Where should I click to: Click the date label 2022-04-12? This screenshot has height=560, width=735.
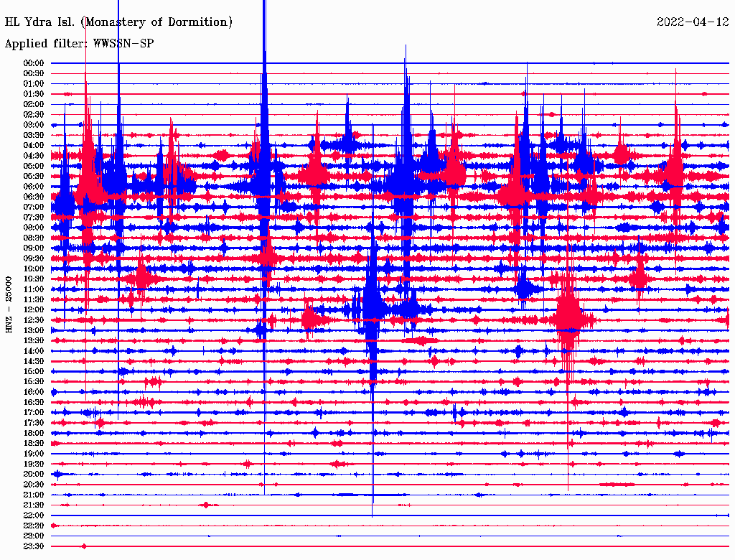(693, 22)
